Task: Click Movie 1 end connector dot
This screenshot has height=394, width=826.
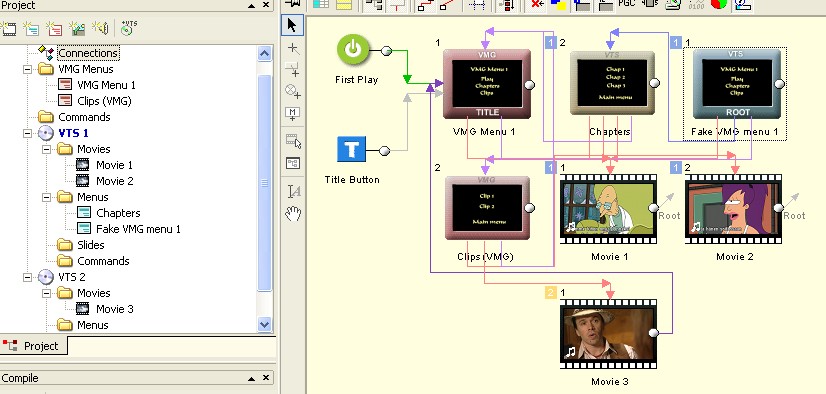Action: (x=653, y=208)
